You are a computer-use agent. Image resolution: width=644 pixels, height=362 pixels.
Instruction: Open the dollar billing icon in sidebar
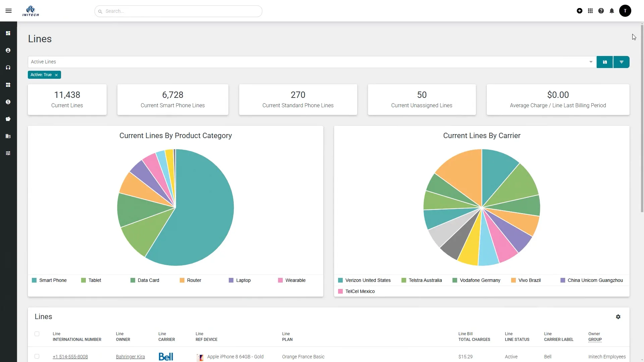coord(8,102)
